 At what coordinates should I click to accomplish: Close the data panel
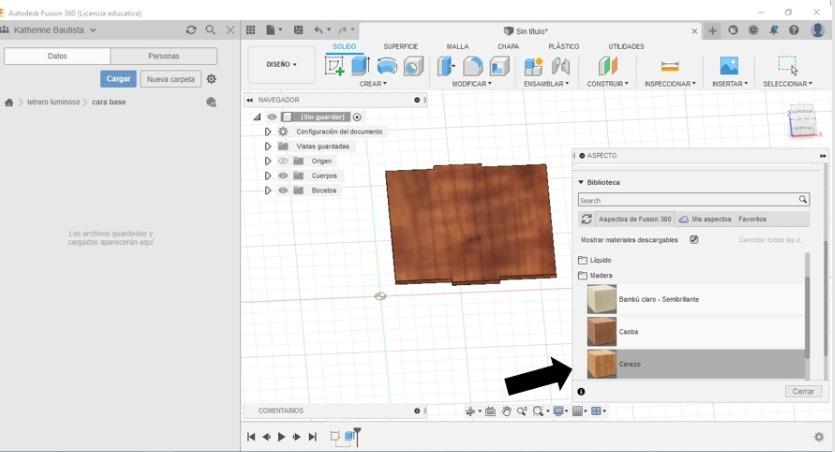[230, 30]
